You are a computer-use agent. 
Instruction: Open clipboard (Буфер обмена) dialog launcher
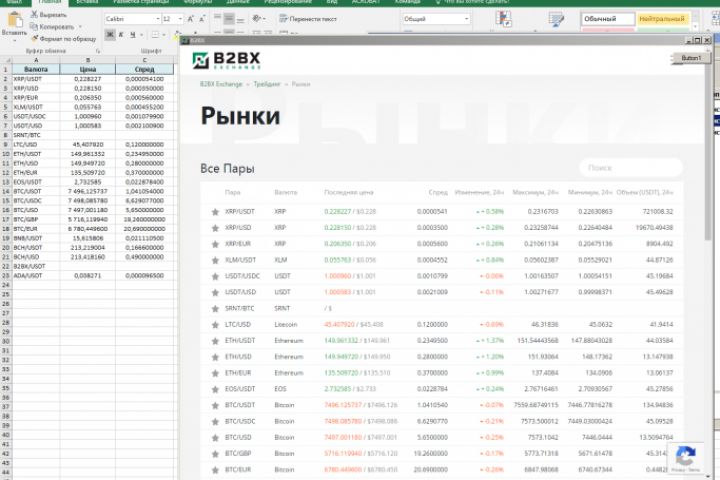[98, 51]
